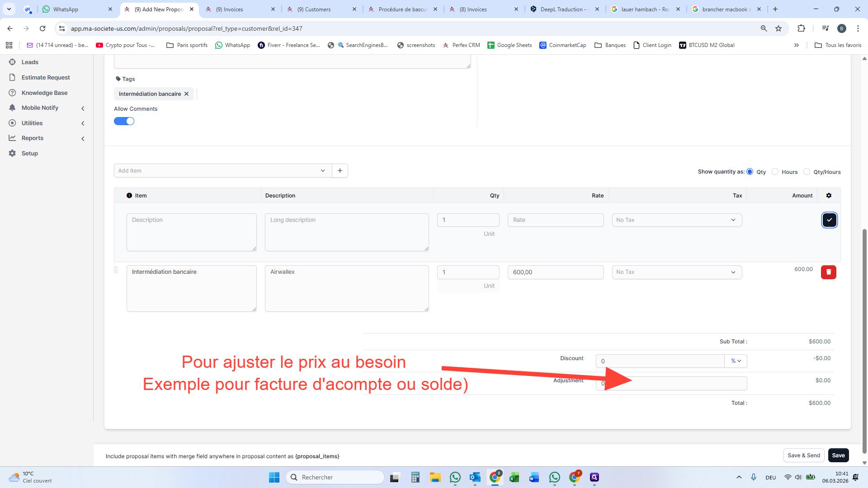Open Knowledge Base from sidebar

coord(44,93)
